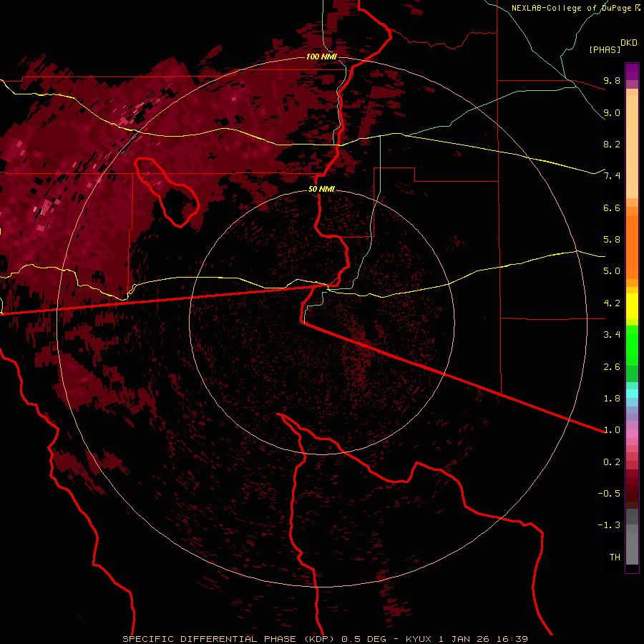
Task: Click the 4.2 scale value label
Action: [x=612, y=303]
